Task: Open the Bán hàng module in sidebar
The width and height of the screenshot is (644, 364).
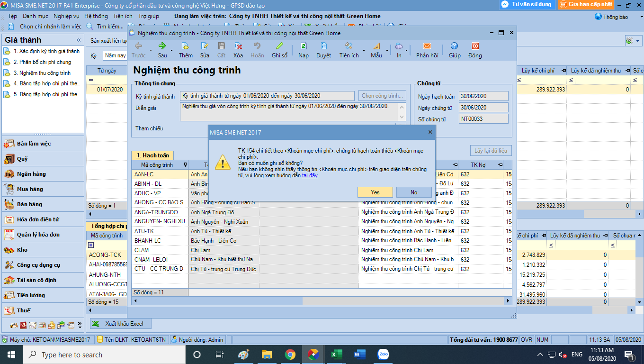Action: tap(43, 204)
